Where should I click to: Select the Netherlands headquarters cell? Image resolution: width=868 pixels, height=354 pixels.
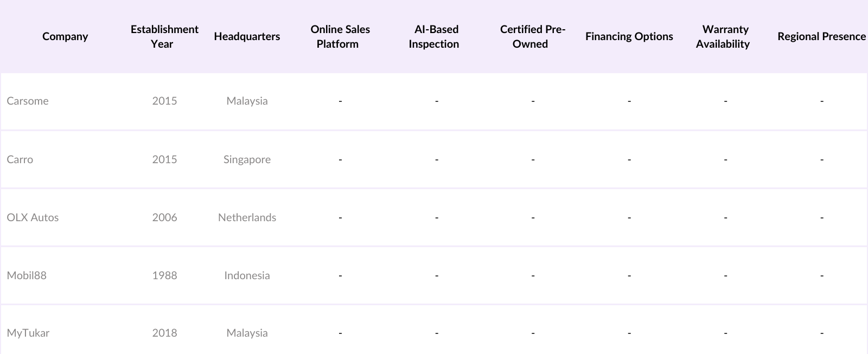pyautogui.click(x=247, y=217)
